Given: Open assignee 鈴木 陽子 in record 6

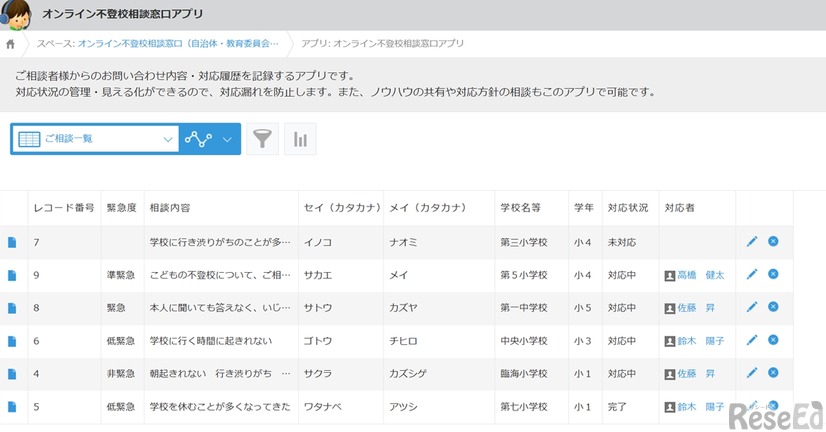Looking at the screenshot, I should 700,340.
